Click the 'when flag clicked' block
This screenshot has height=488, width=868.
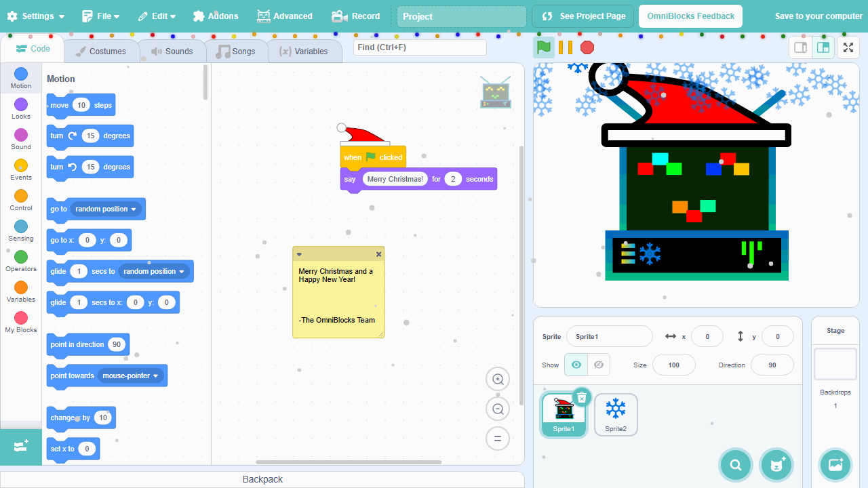pyautogui.click(x=373, y=157)
